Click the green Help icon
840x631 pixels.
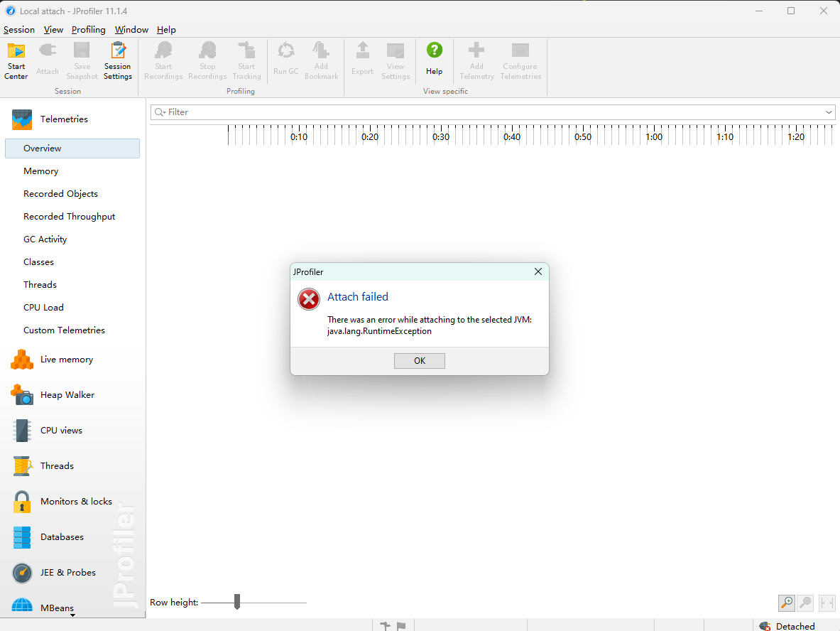[435, 51]
